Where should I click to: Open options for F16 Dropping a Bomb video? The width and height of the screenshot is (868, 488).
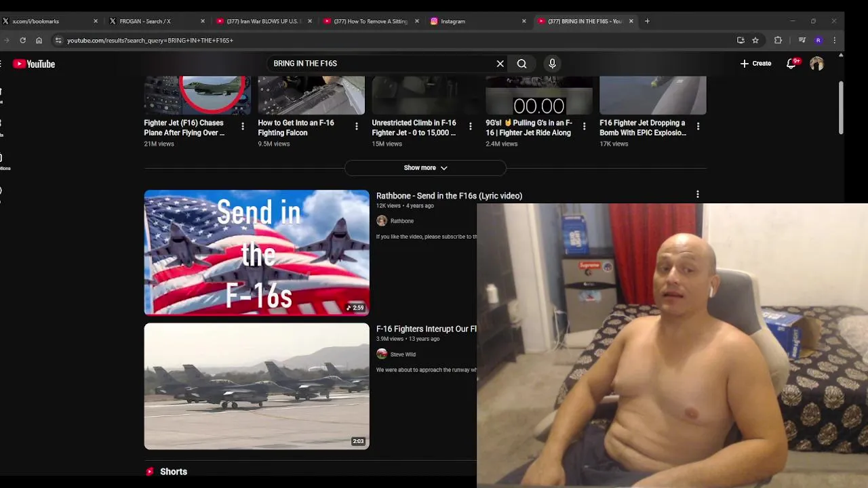698,126
